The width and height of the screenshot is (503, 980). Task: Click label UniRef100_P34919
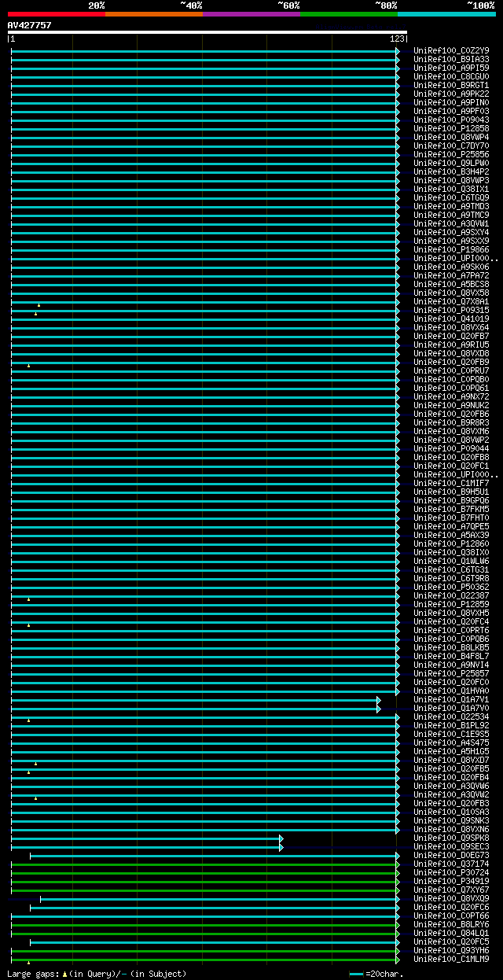[x=451, y=881]
